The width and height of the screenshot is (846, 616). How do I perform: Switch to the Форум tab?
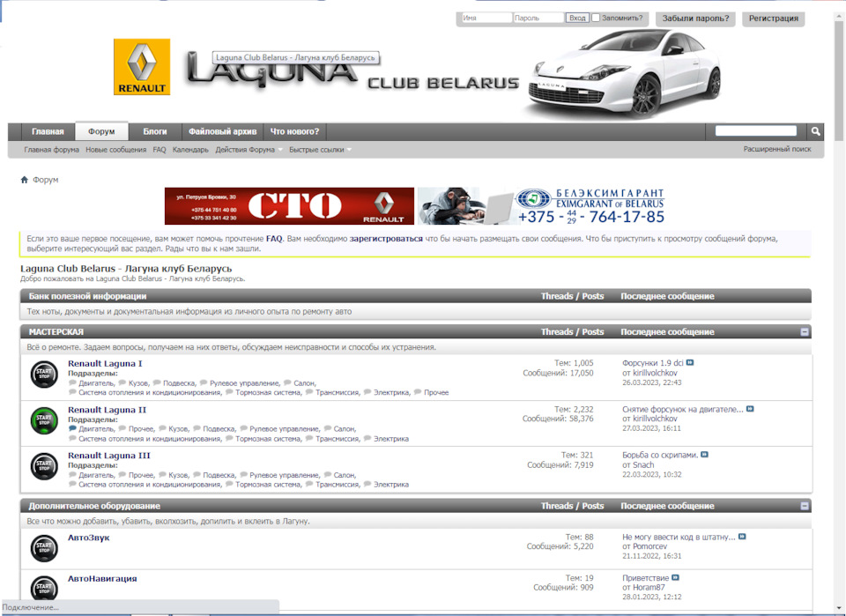tap(101, 131)
